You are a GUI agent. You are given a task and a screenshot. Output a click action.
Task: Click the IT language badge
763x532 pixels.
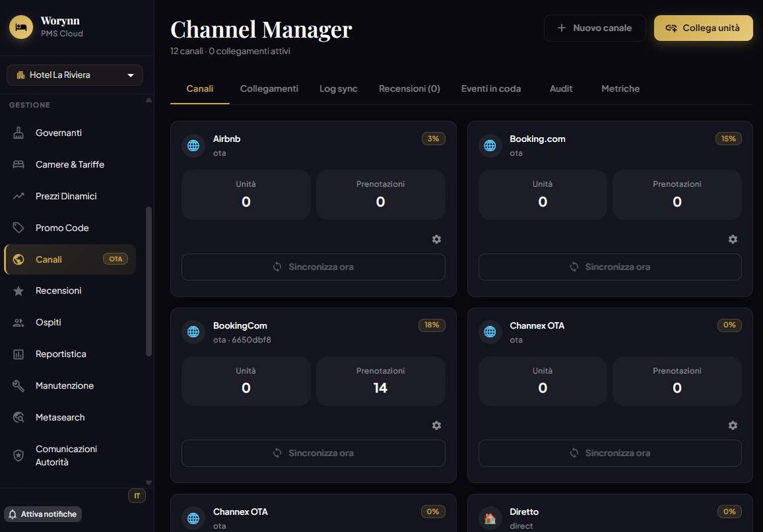pos(137,496)
